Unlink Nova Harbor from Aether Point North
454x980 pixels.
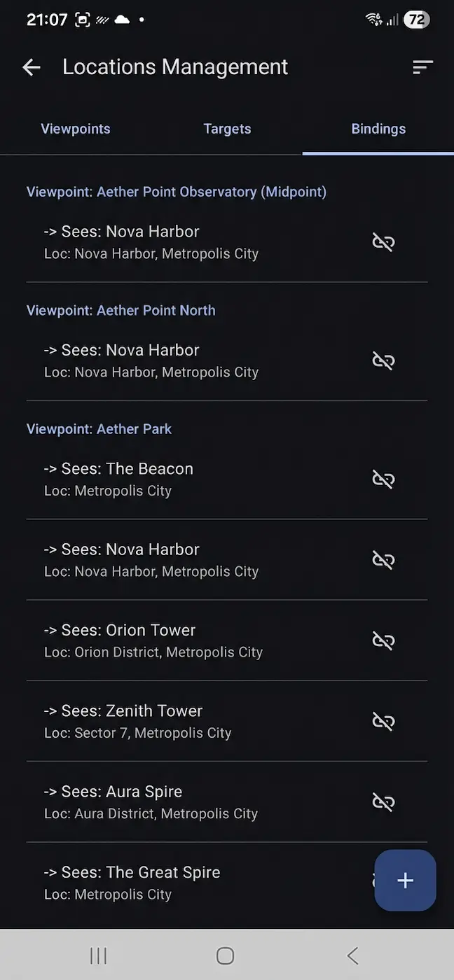383,360
